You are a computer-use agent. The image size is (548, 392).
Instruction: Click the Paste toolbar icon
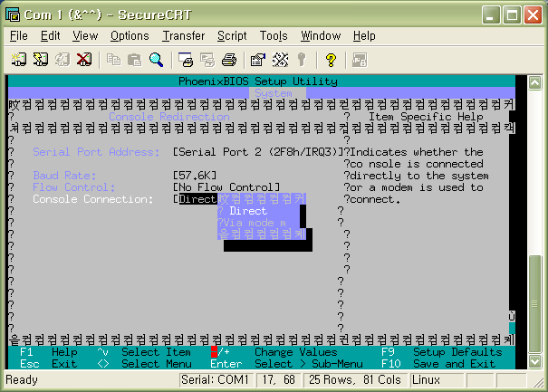coord(135,60)
